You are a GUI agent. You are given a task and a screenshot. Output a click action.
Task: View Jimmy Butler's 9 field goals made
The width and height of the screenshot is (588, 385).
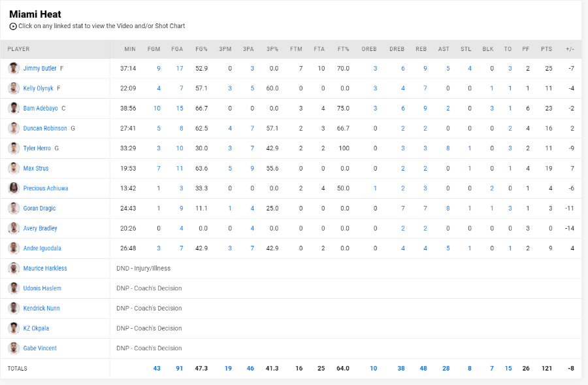159,68
